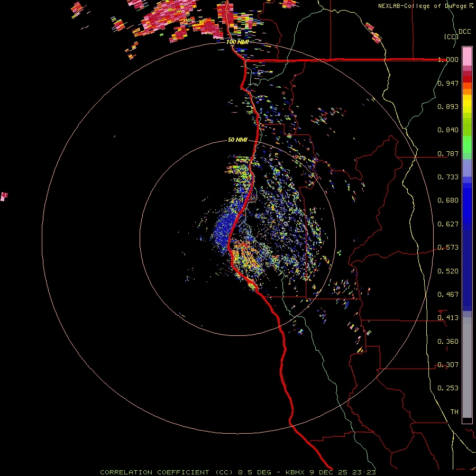Choose the 0.413 scale label

point(448,318)
